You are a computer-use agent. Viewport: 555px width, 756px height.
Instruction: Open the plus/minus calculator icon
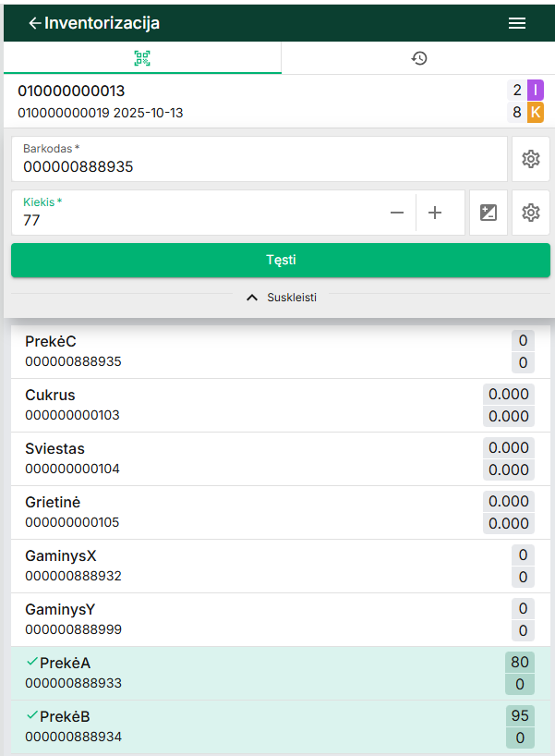click(489, 213)
